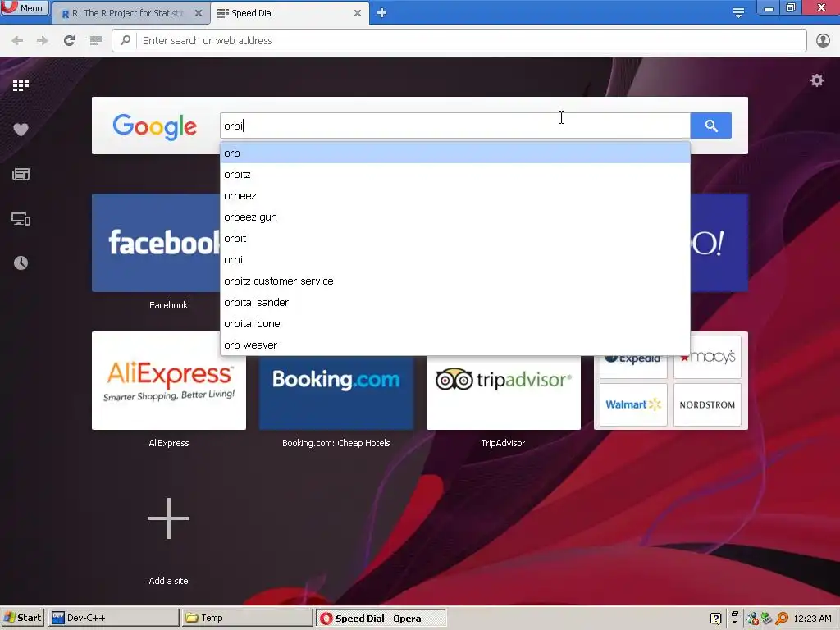Open Speed Dial from sidebar grid icon
Viewport: 840px width, 630px height.
21,85
